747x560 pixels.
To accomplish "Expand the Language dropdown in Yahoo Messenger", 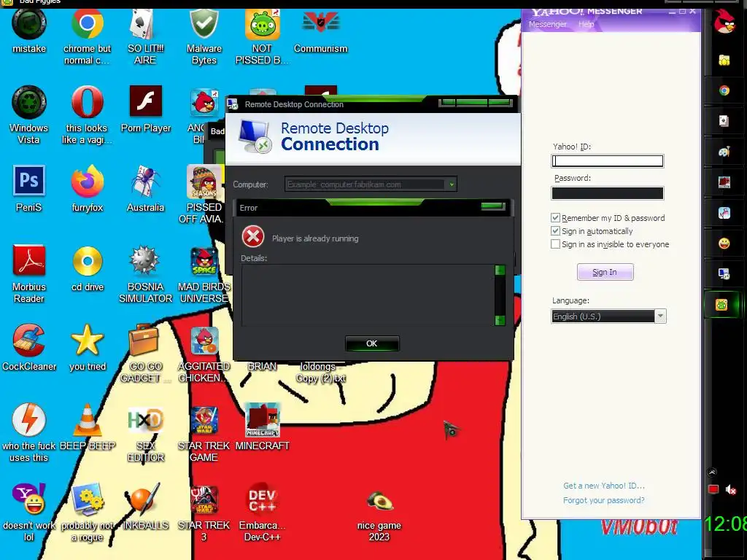I will tap(659, 316).
